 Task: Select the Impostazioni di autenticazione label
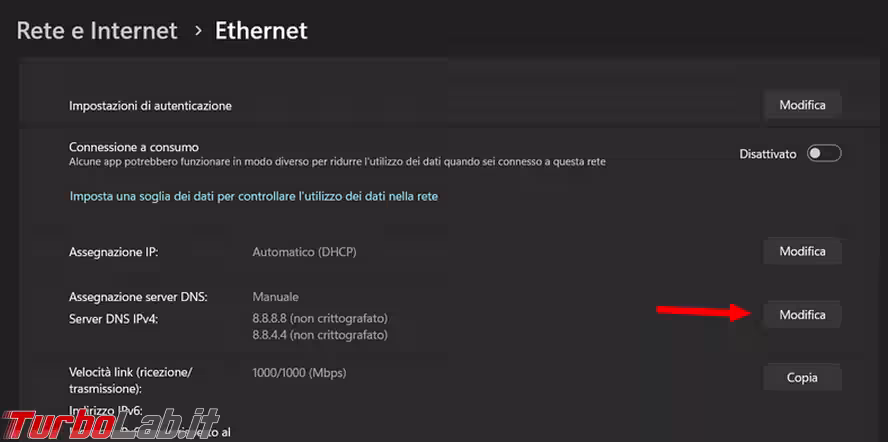coord(150,105)
